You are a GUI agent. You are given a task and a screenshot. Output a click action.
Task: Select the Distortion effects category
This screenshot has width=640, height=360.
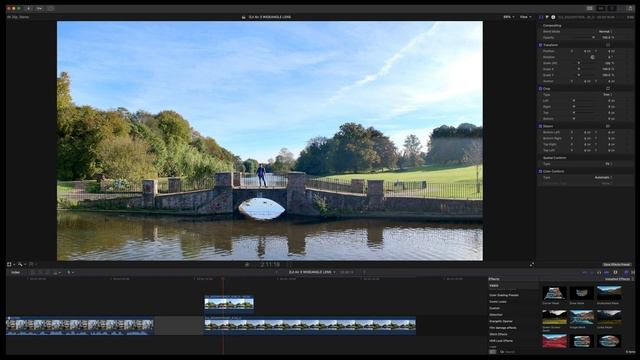(x=496, y=315)
